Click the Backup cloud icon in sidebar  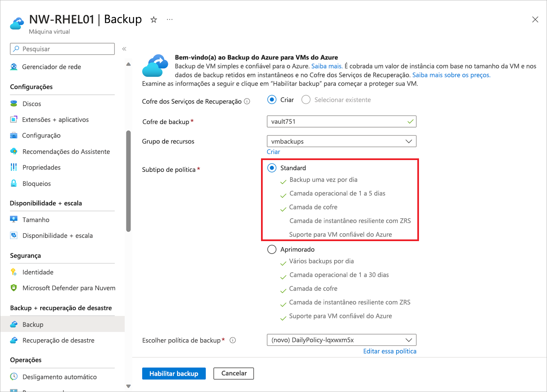[x=14, y=324]
